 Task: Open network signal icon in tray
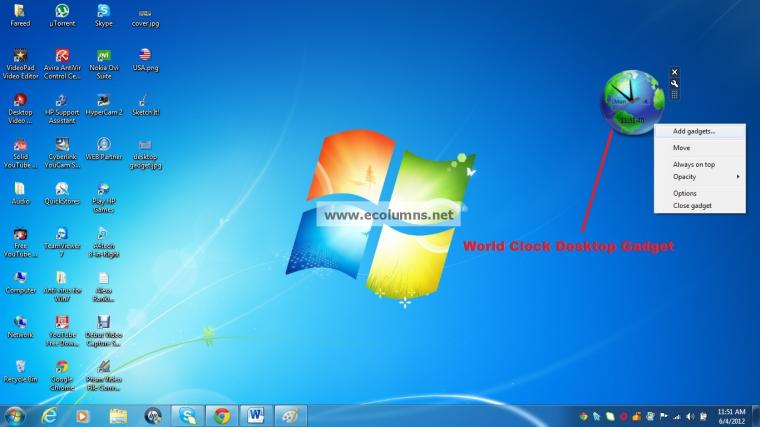point(677,416)
